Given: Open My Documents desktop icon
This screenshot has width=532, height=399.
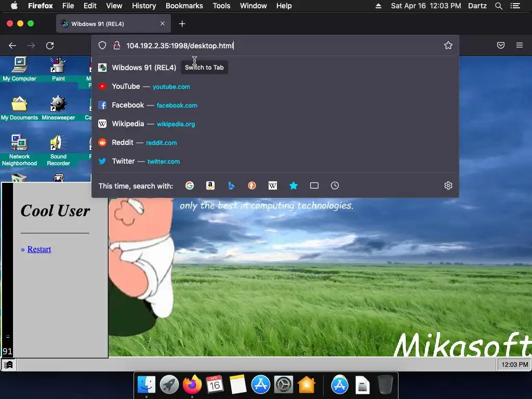Looking at the screenshot, I should click(x=19, y=108).
